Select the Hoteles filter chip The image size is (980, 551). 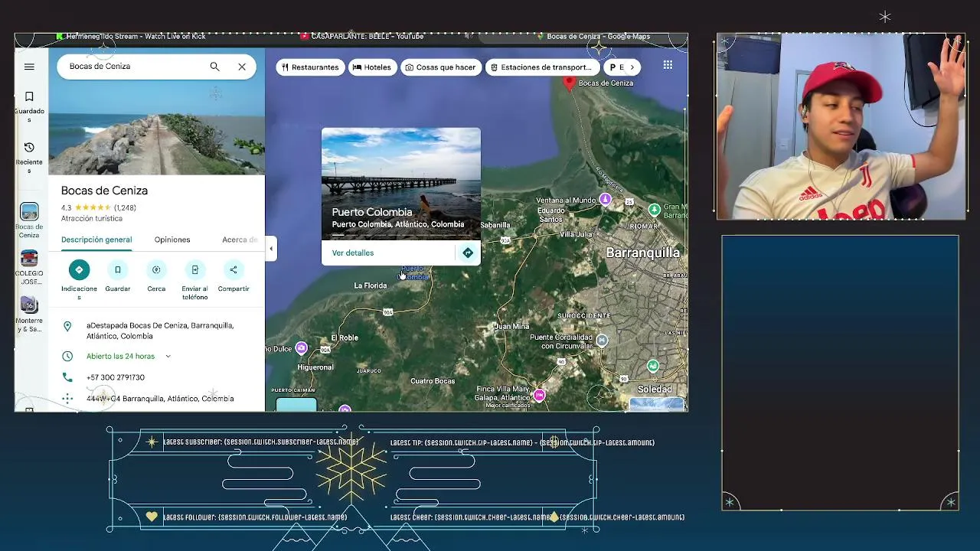point(371,67)
